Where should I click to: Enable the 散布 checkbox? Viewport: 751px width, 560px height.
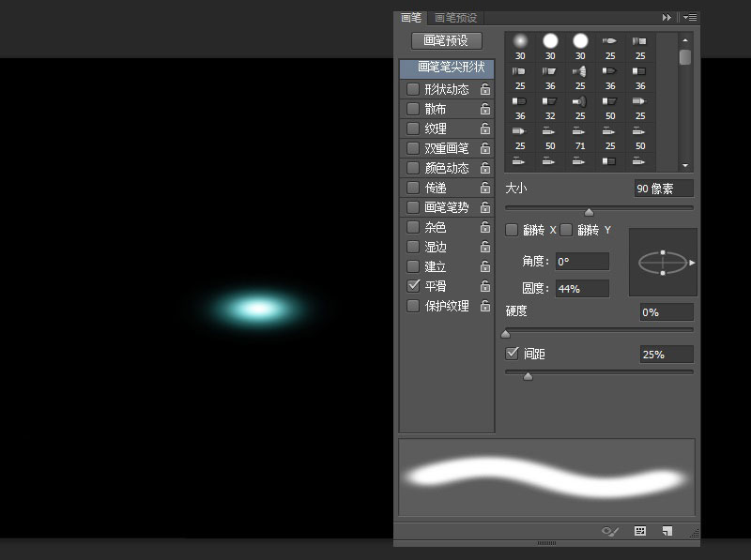tap(413, 109)
